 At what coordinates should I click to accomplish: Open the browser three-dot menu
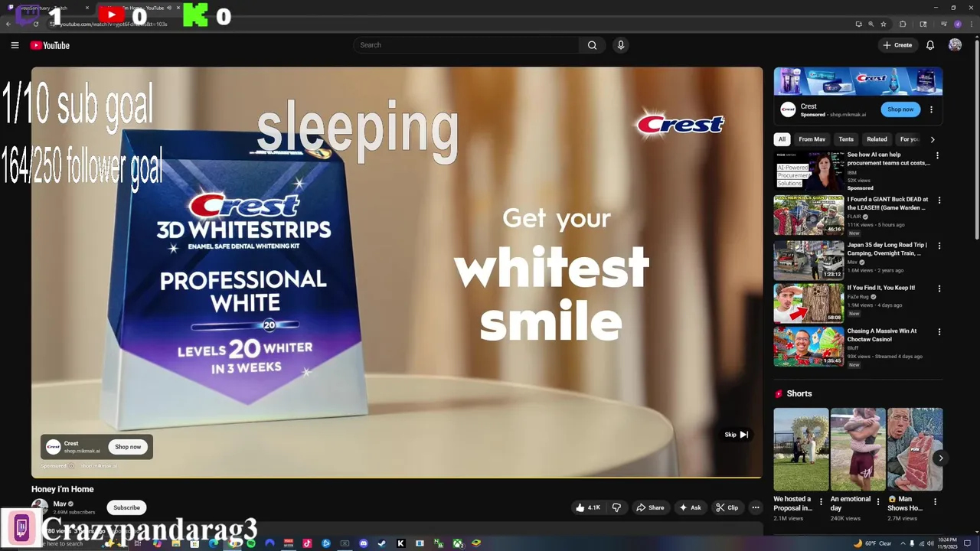click(x=970, y=24)
